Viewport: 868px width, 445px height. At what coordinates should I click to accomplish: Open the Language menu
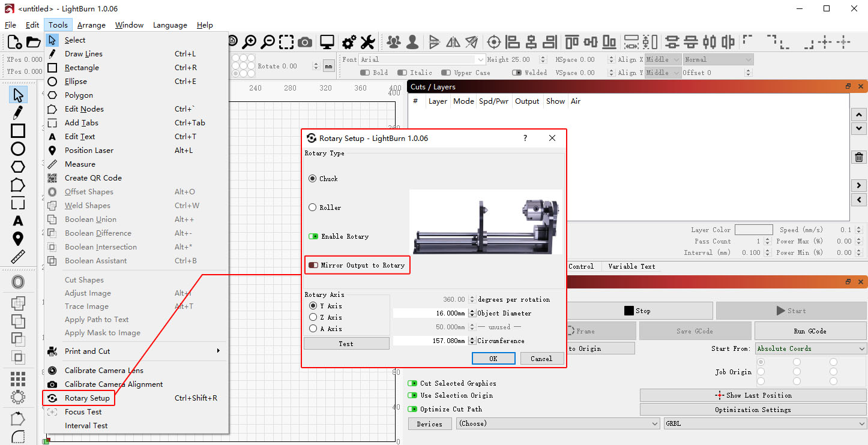pyautogui.click(x=170, y=25)
